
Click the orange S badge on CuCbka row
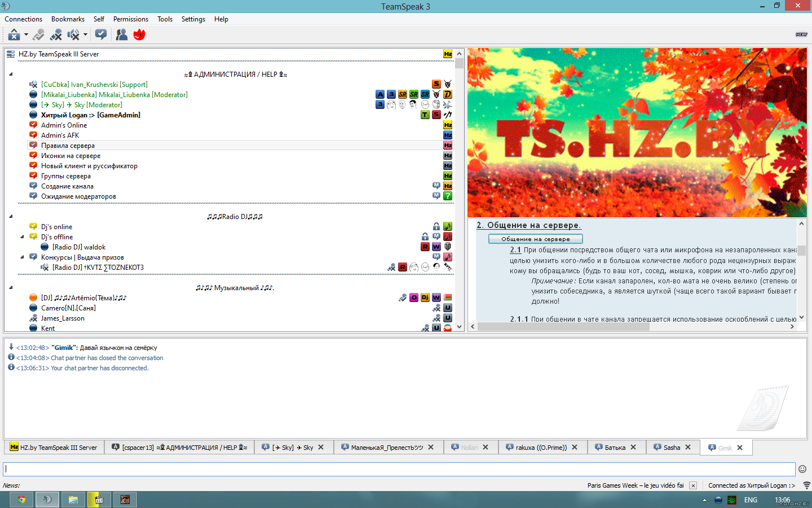pyautogui.click(x=436, y=84)
